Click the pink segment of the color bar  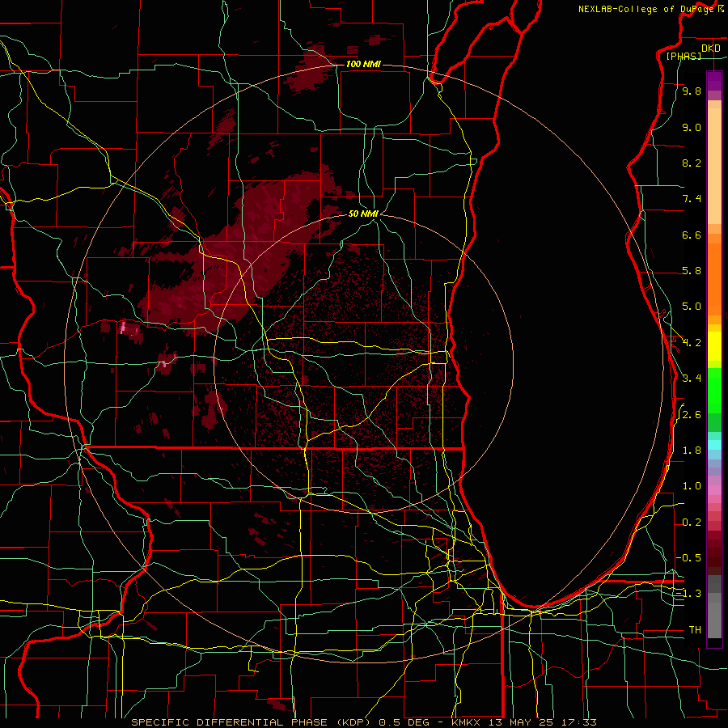(x=714, y=490)
